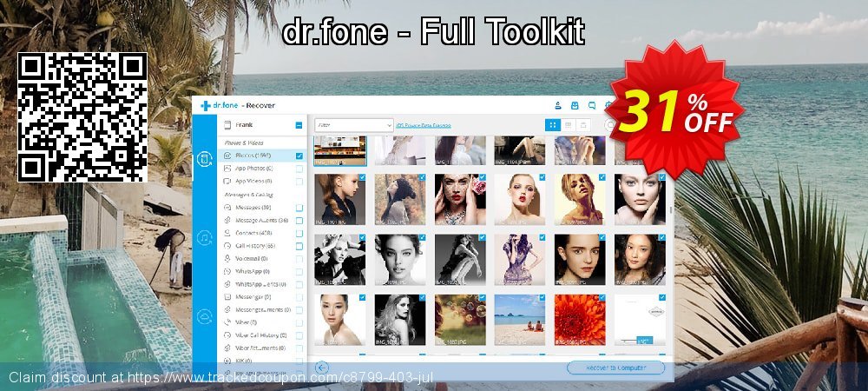Viewport: 868px width, 391px height.
Task: Click the search magnifier icon
Action: click(x=609, y=125)
